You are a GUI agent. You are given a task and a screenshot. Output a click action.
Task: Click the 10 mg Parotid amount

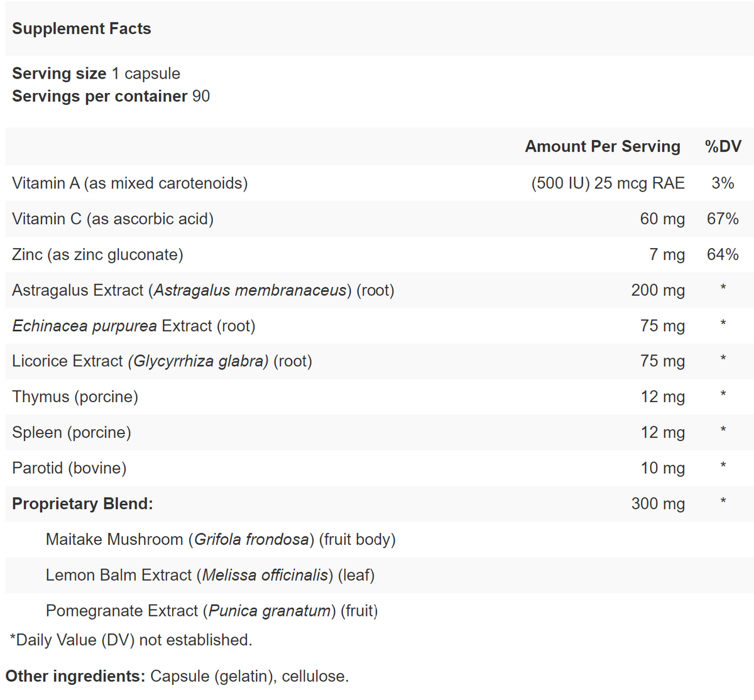click(662, 468)
